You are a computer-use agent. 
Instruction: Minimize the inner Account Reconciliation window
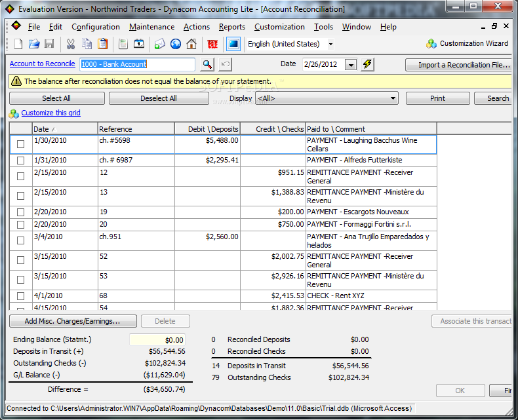483,27
